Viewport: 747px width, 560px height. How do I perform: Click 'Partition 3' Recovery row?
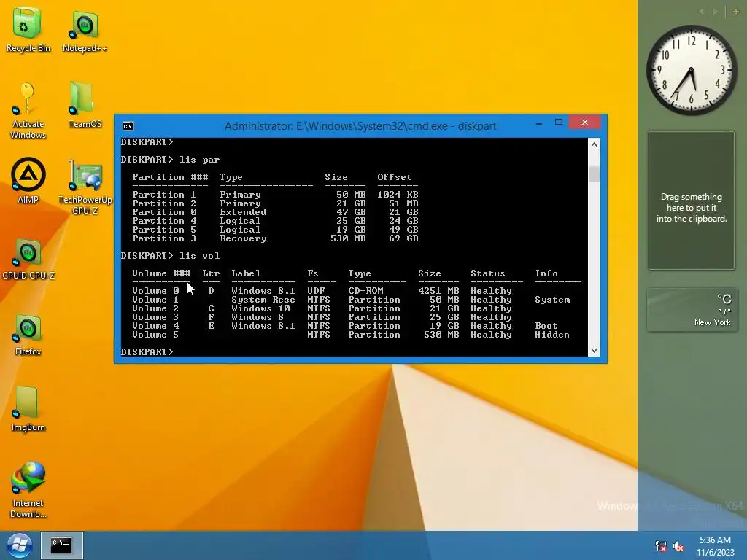pos(275,238)
